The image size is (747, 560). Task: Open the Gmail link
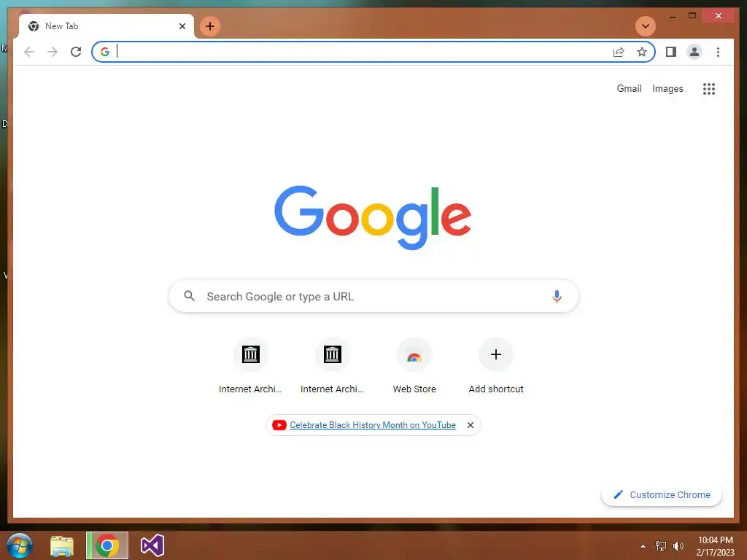629,88
